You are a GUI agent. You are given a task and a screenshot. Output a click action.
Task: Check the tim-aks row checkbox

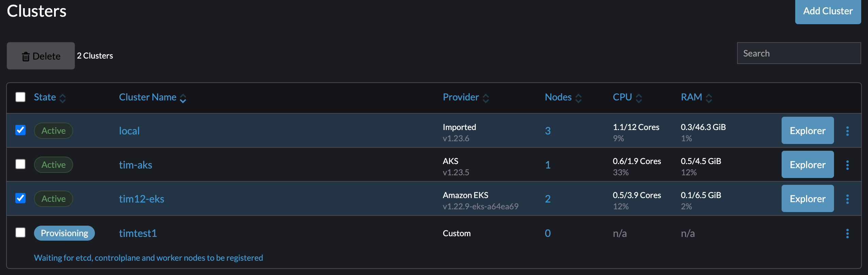click(20, 164)
